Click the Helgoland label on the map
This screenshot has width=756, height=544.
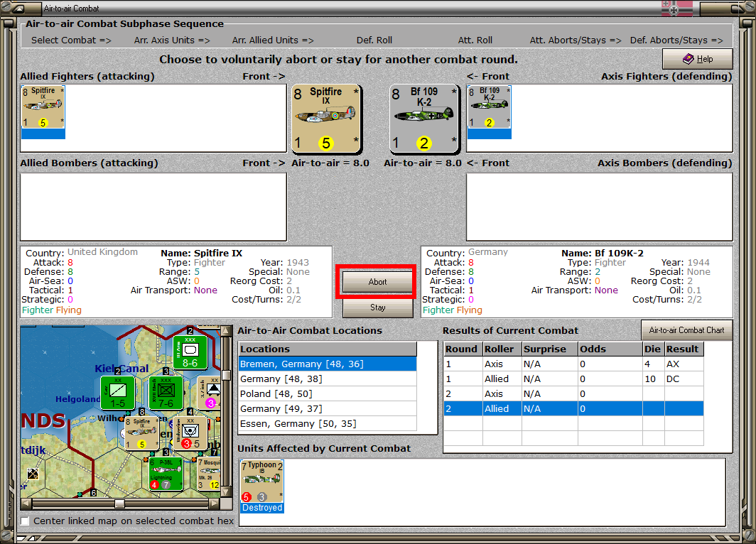[x=77, y=399]
